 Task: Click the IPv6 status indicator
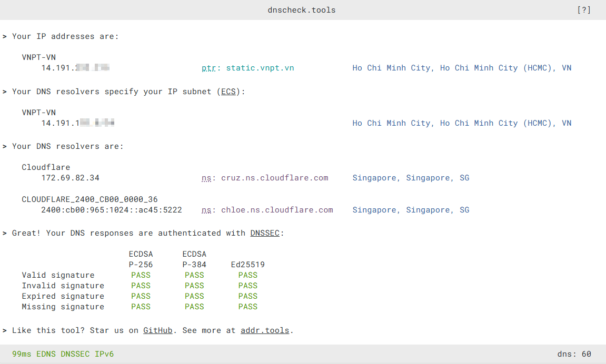point(104,354)
